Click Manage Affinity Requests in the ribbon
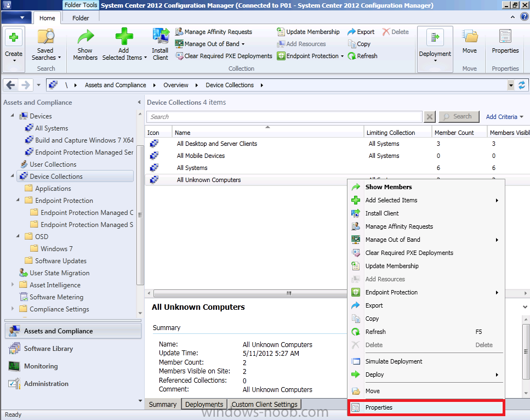 (214, 32)
